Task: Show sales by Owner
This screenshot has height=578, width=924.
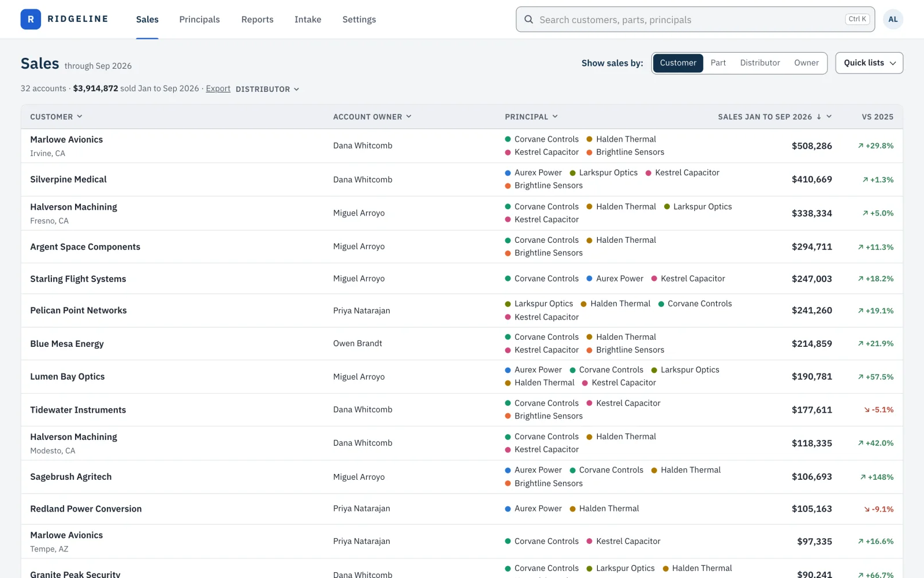Action: click(x=806, y=63)
